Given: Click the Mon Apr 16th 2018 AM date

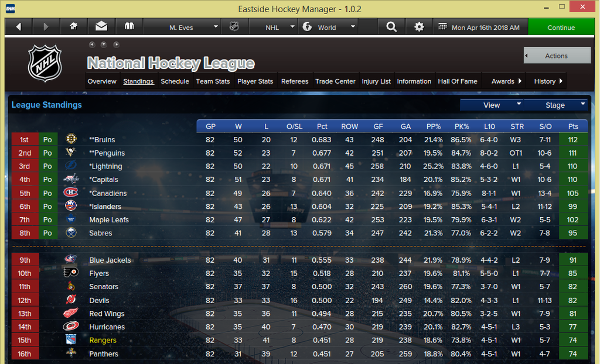Looking at the screenshot, I should [x=486, y=28].
